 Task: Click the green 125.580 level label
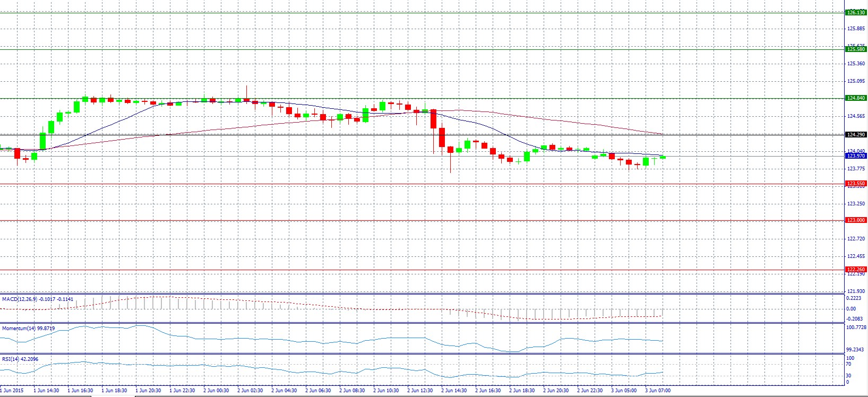pyautogui.click(x=856, y=49)
